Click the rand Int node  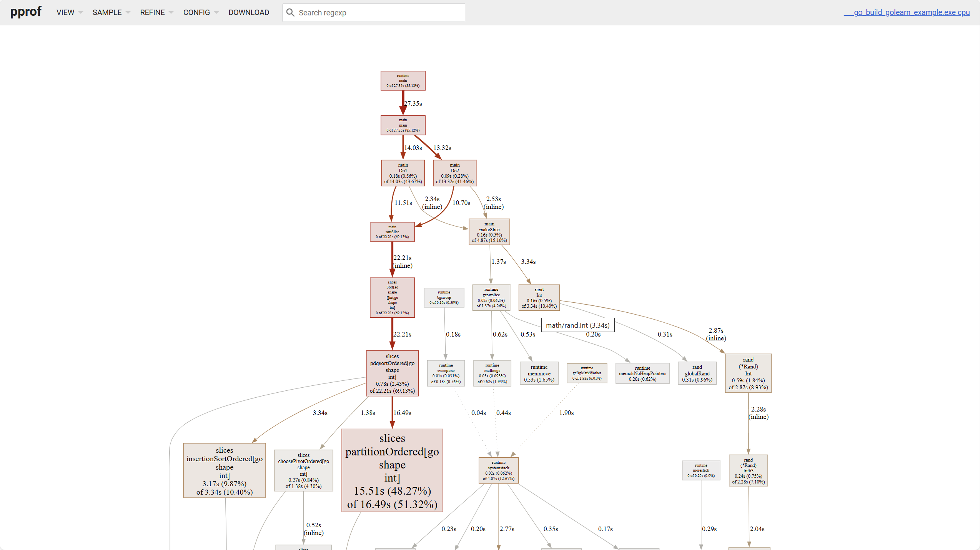click(x=539, y=297)
